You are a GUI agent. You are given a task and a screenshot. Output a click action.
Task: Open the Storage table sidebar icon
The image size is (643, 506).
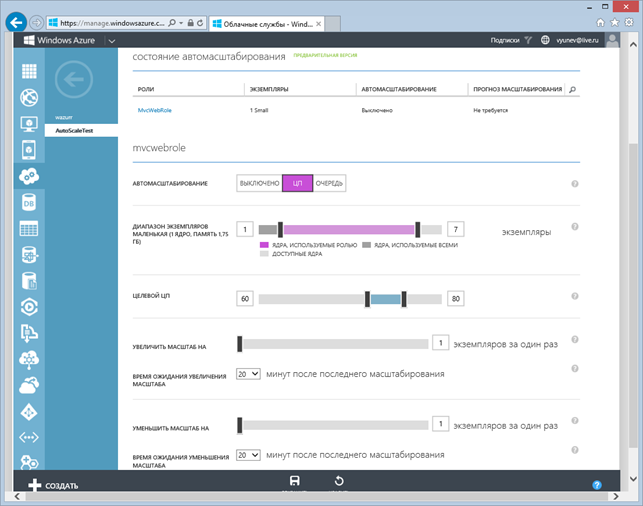tap(29, 229)
